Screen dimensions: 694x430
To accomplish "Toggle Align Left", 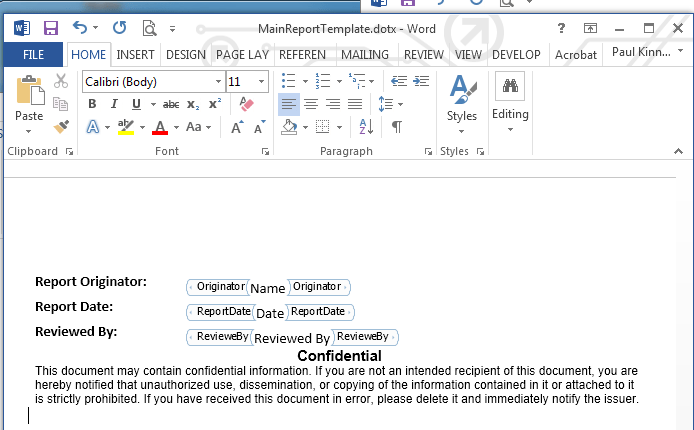I will 289,104.
